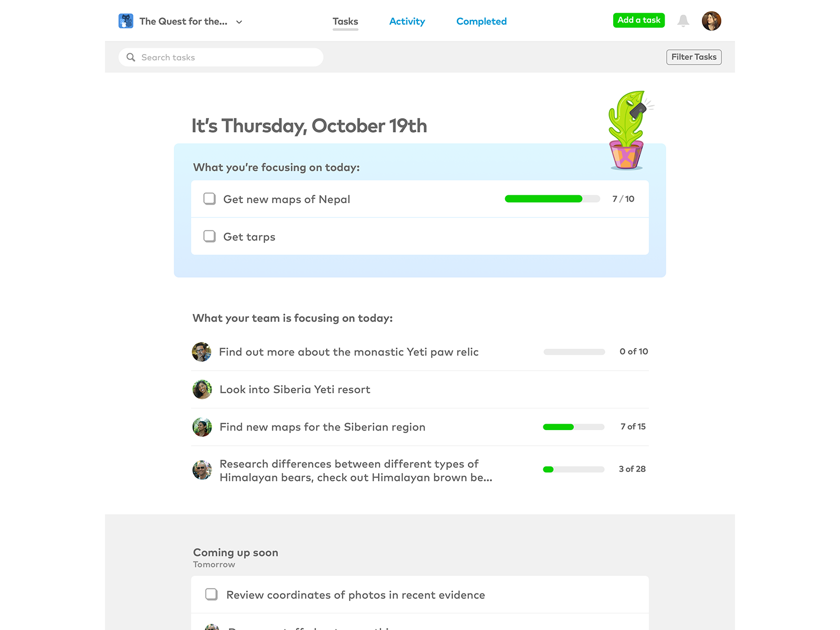Image resolution: width=840 pixels, height=630 pixels.
Task: Check off Get new maps of Nepal
Action: point(209,198)
